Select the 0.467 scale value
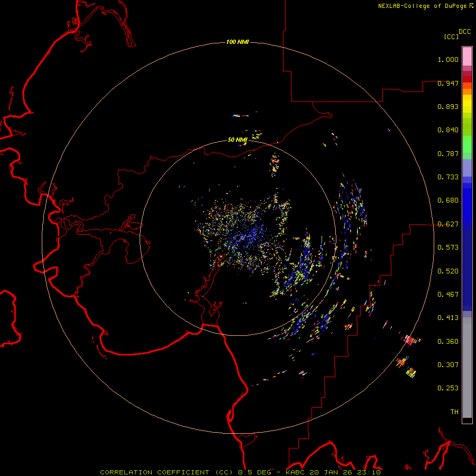 click(x=448, y=295)
